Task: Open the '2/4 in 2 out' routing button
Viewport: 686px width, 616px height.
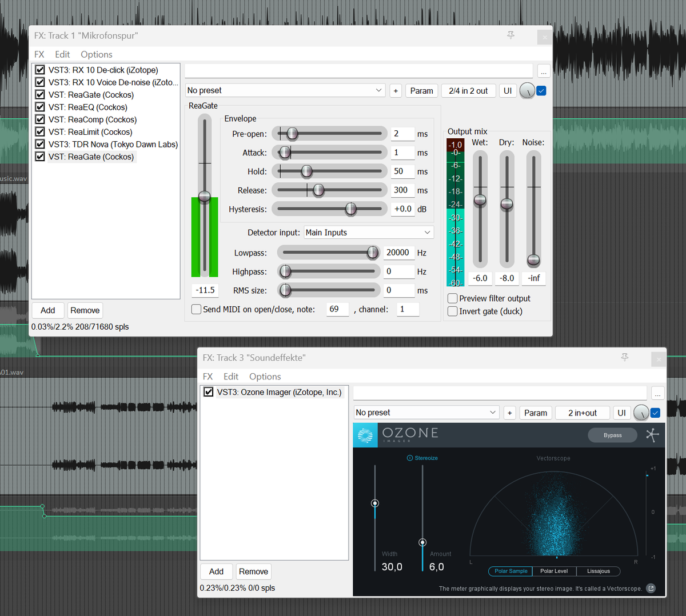Action: (x=468, y=91)
